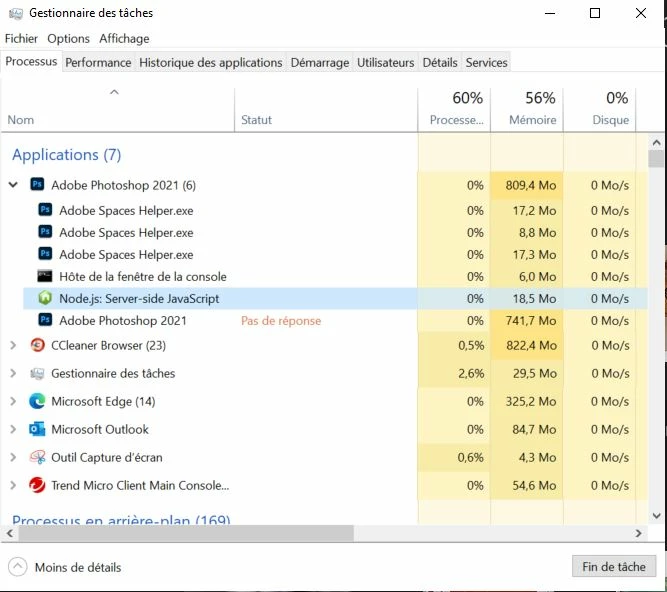667x592 pixels.
Task: Expand the Outil Capture d'écran process
Action: (x=13, y=457)
